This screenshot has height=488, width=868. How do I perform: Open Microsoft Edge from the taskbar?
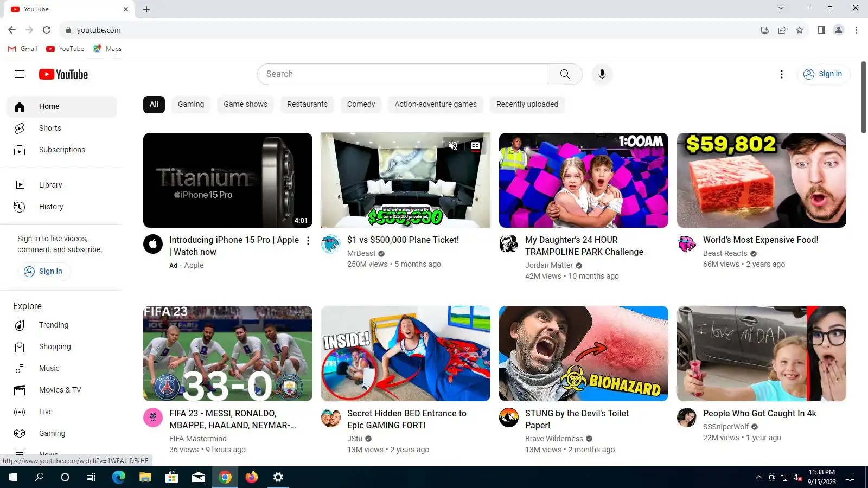point(118,477)
